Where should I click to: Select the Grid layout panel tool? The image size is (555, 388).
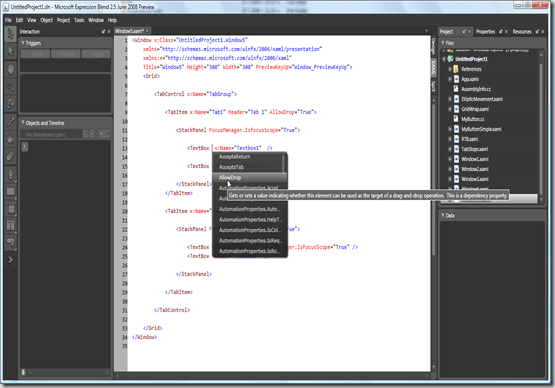10,209
